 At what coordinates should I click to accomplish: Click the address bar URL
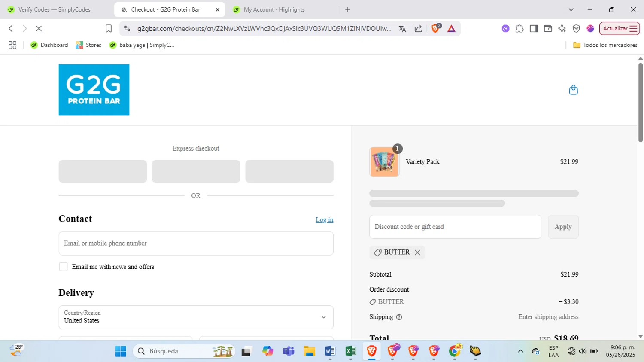264,29
